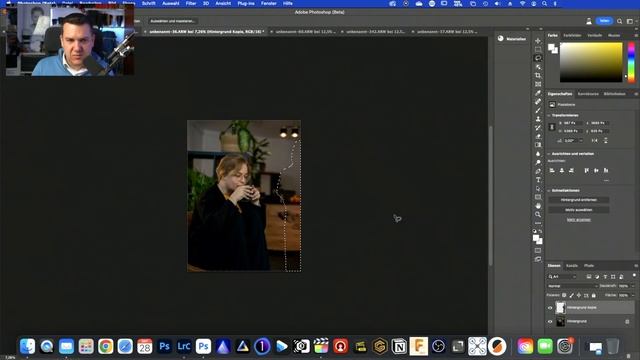This screenshot has height=360, width=640.
Task: Change screen mode from the toolbar
Action: (538, 259)
